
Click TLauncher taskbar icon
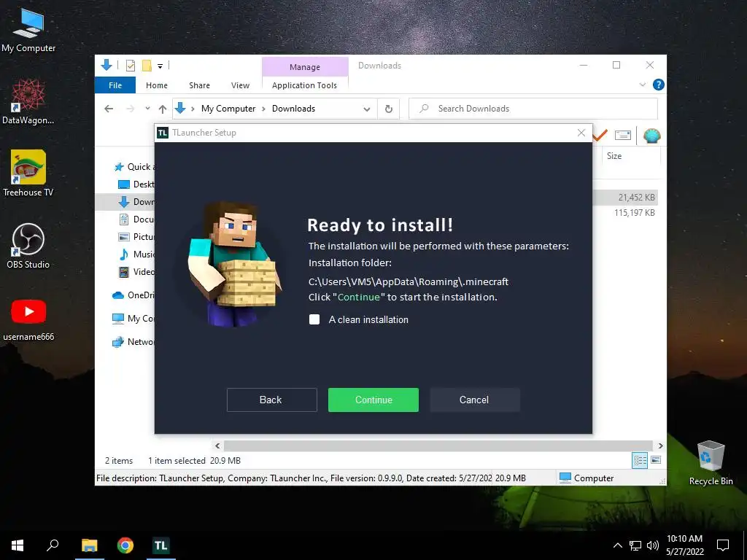click(161, 545)
